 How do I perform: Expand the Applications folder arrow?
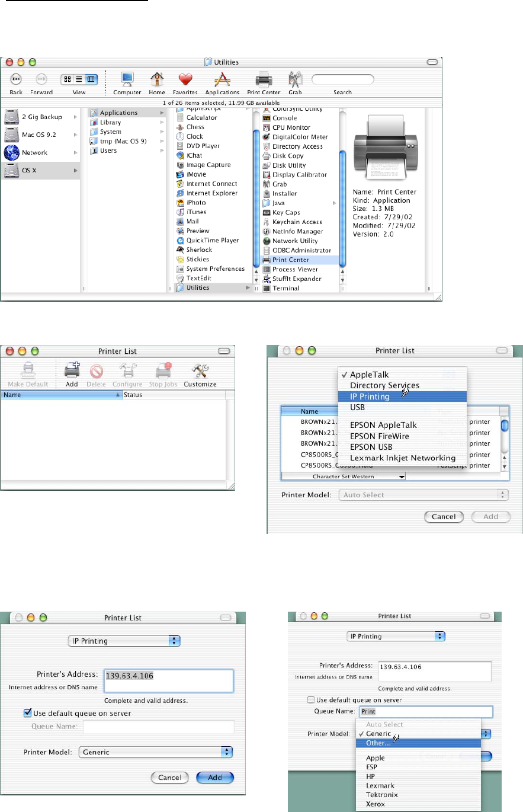tap(162, 113)
